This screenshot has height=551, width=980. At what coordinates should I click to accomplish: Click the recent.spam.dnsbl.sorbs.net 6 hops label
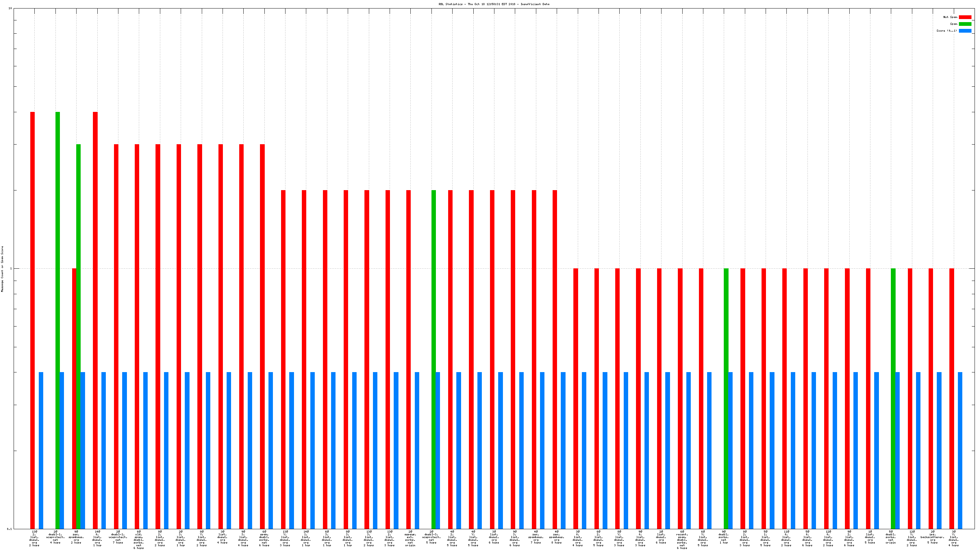pos(682,539)
